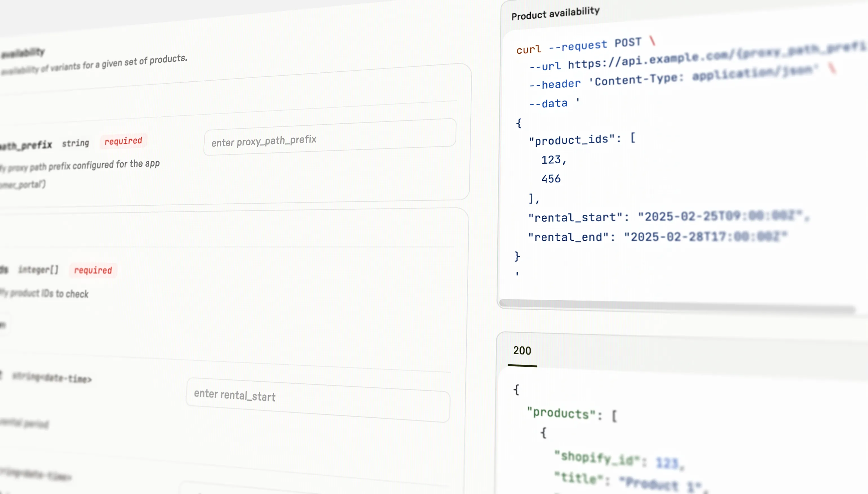Click the "rental_start" line in the request body
The image size is (868, 494).
[669, 217]
